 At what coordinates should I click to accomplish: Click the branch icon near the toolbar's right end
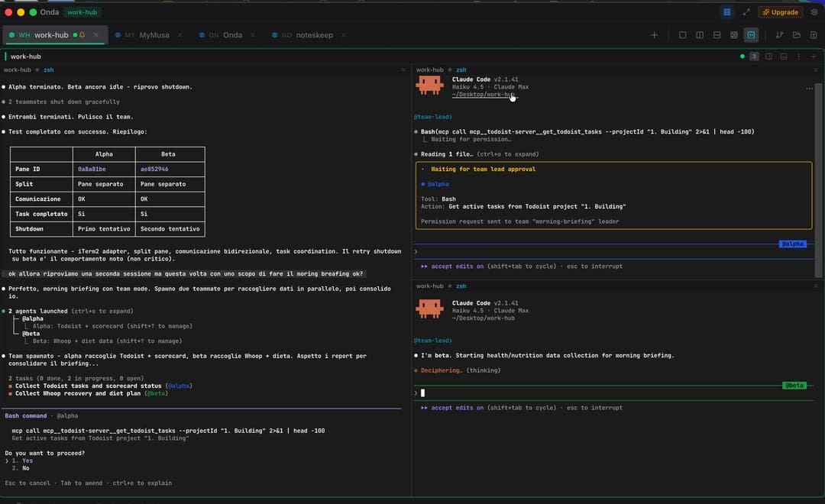pyautogui.click(x=780, y=35)
